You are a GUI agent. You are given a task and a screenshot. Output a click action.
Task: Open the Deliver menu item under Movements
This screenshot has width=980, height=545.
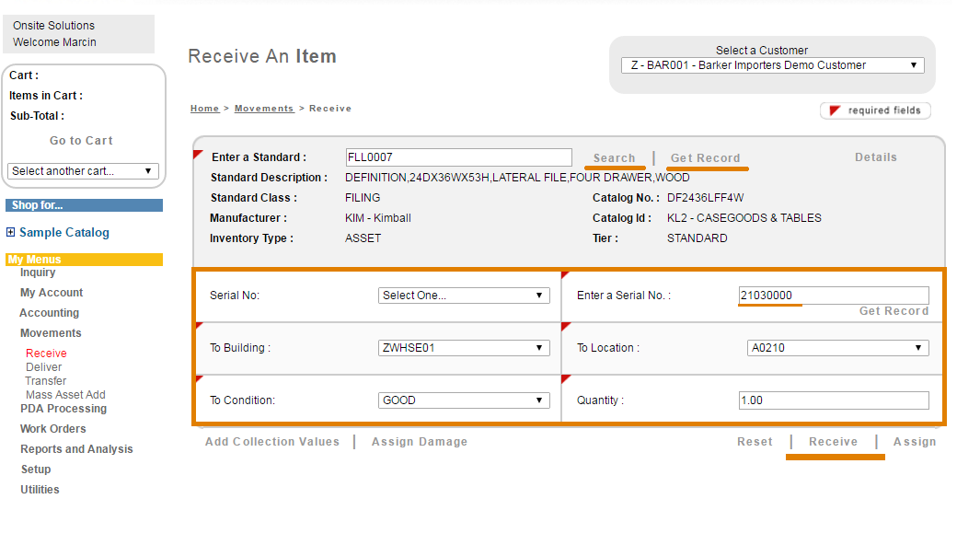click(44, 367)
